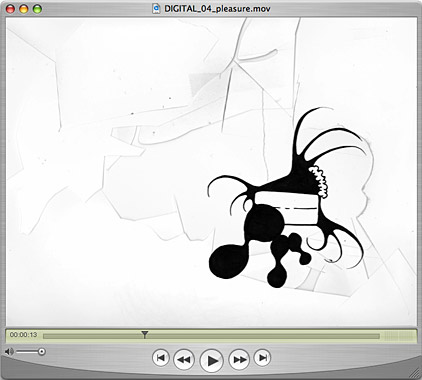Jump to the movie start with skip-back icon

click(x=161, y=358)
